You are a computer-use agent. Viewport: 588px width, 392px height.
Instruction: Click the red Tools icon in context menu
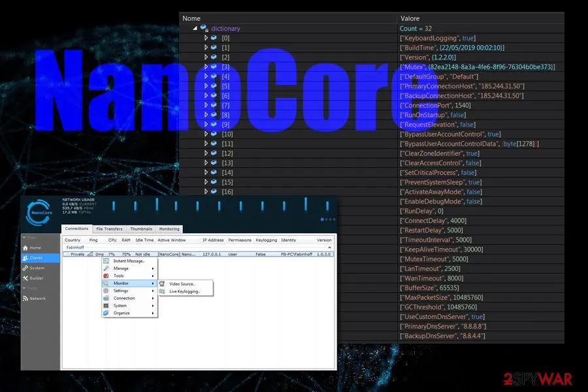coord(106,276)
